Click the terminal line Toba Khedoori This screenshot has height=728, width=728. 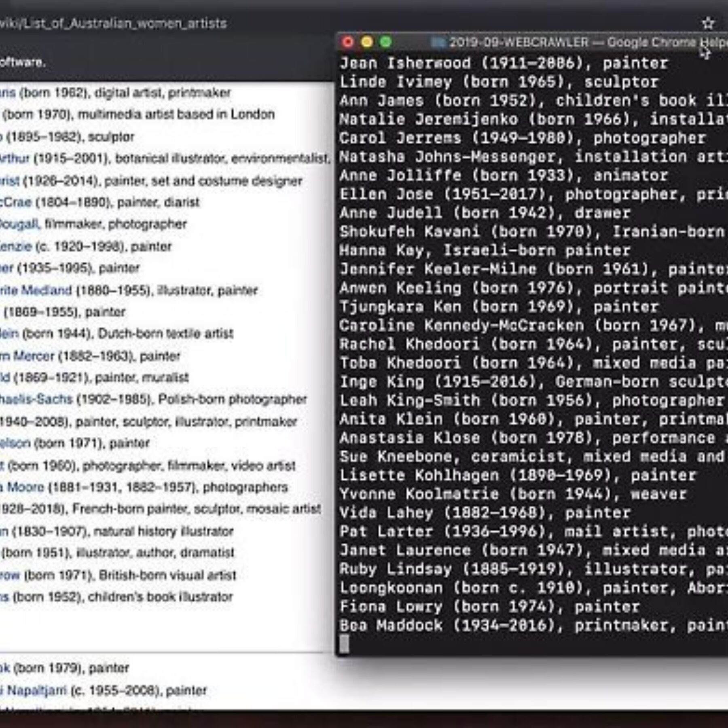point(533,363)
